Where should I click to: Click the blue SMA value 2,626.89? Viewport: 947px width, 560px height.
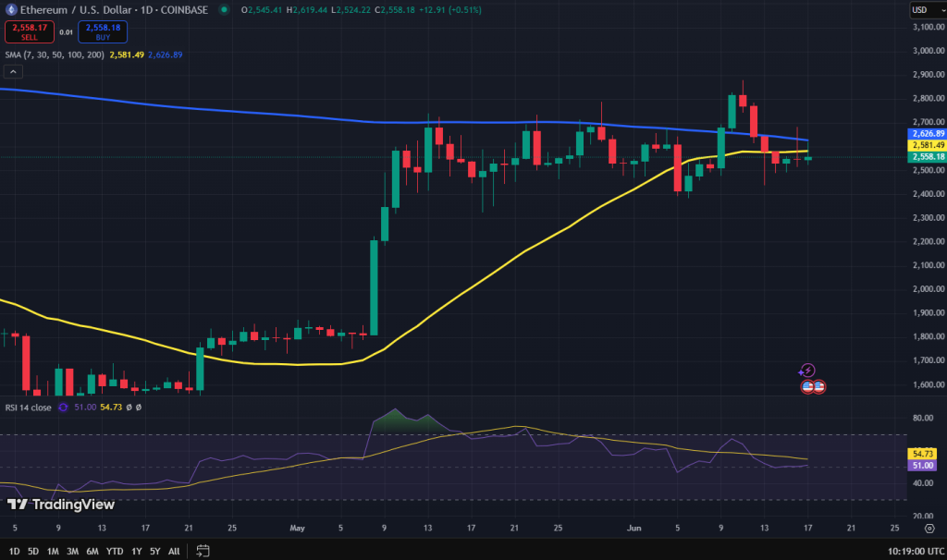(165, 55)
